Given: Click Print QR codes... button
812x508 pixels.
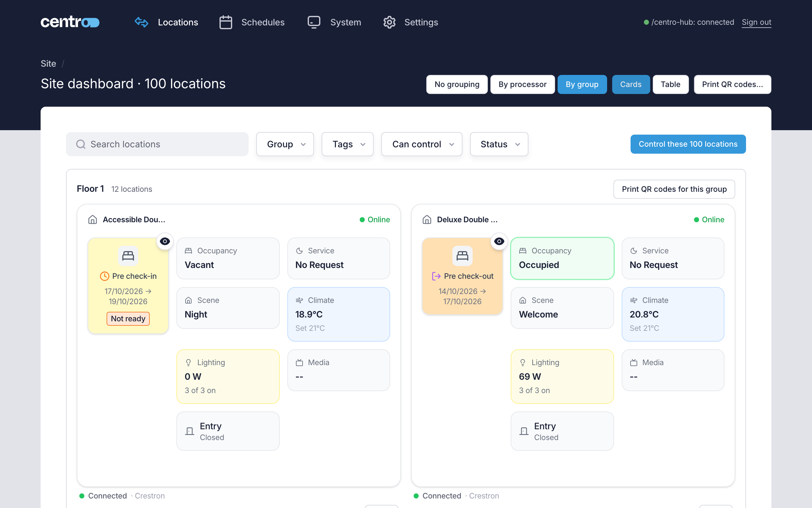Looking at the screenshot, I should click(732, 84).
